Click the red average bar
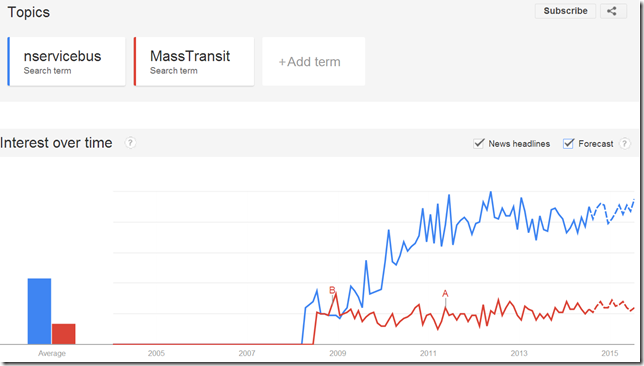The height and width of the screenshot is (366, 644). tap(64, 334)
